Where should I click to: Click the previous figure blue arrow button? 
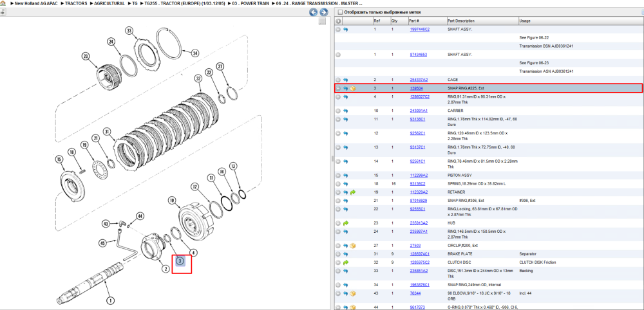tap(314, 12)
